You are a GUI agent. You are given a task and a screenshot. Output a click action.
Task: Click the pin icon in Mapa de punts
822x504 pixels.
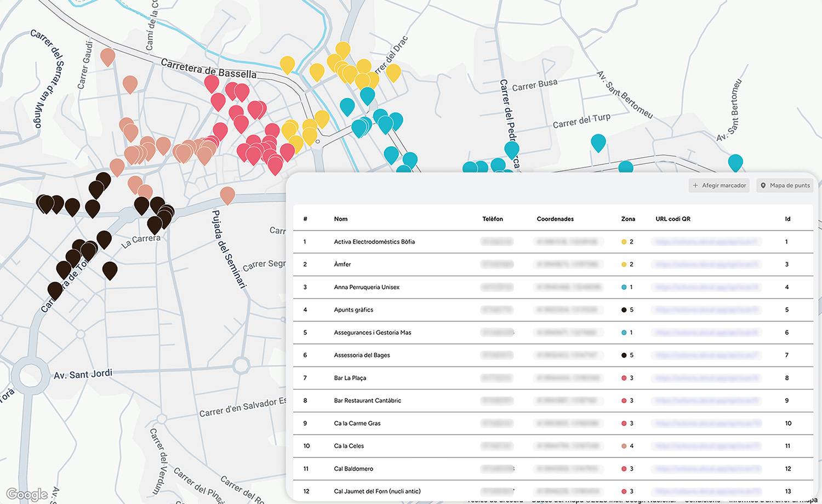[x=763, y=186]
